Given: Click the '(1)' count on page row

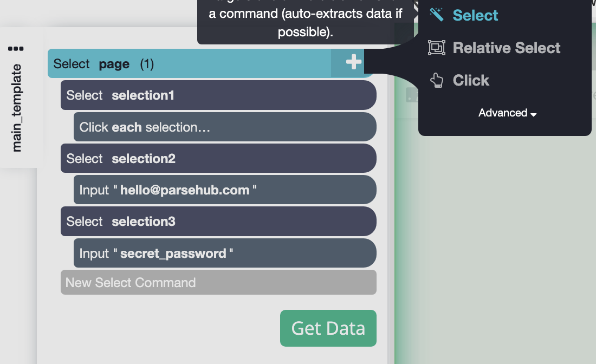Looking at the screenshot, I should point(147,64).
